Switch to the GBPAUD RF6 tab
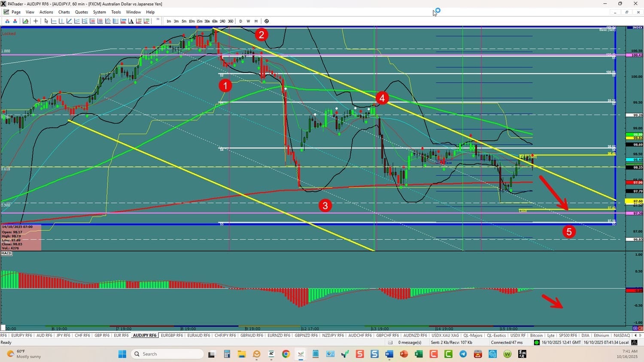The height and width of the screenshot is (362, 644). [x=252, y=335]
